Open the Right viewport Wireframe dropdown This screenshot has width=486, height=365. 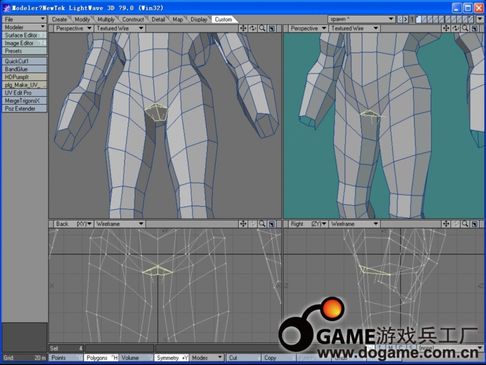click(x=355, y=224)
